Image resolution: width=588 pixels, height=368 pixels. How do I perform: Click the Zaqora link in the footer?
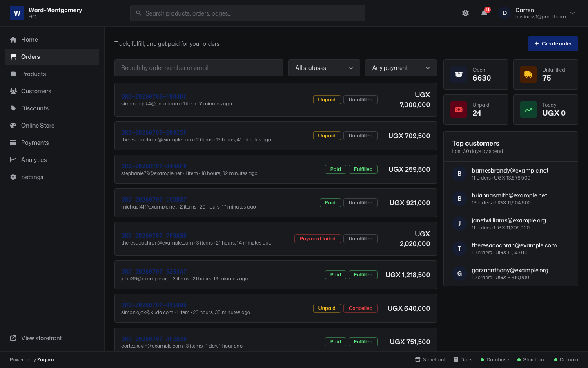click(45, 360)
